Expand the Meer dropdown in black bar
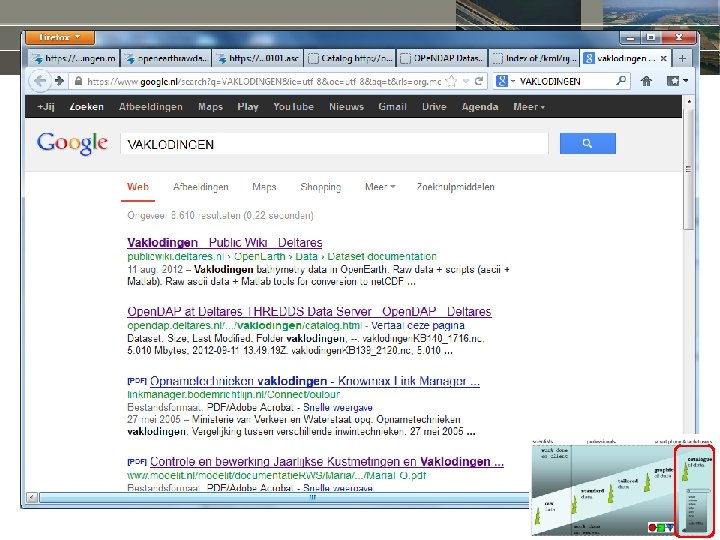The height and width of the screenshot is (540, 720). coord(529,107)
